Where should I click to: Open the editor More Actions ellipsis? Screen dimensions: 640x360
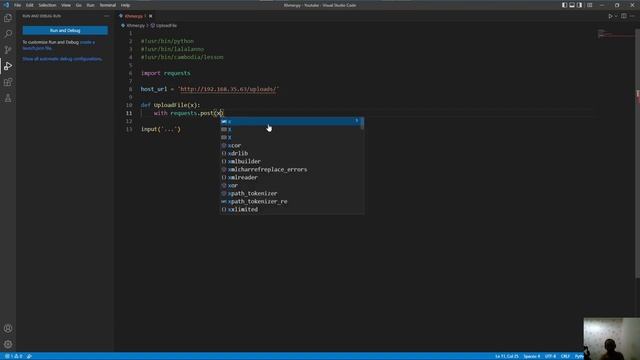click(x=633, y=16)
